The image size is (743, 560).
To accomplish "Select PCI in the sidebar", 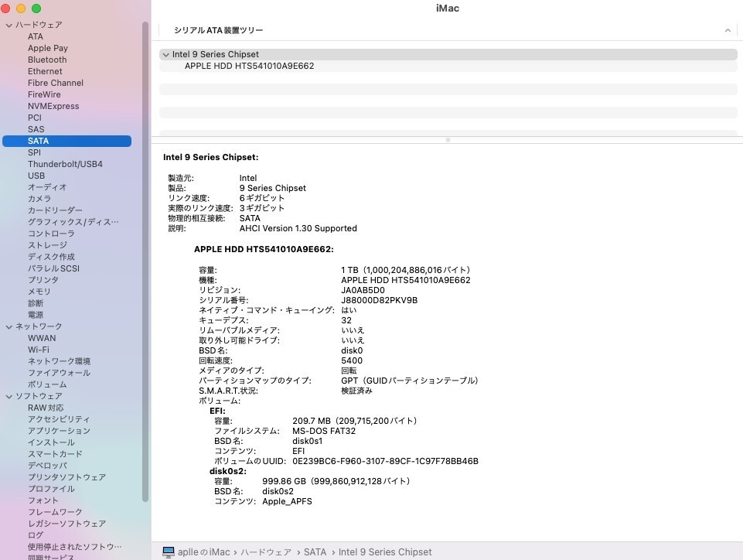I will tap(35, 118).
